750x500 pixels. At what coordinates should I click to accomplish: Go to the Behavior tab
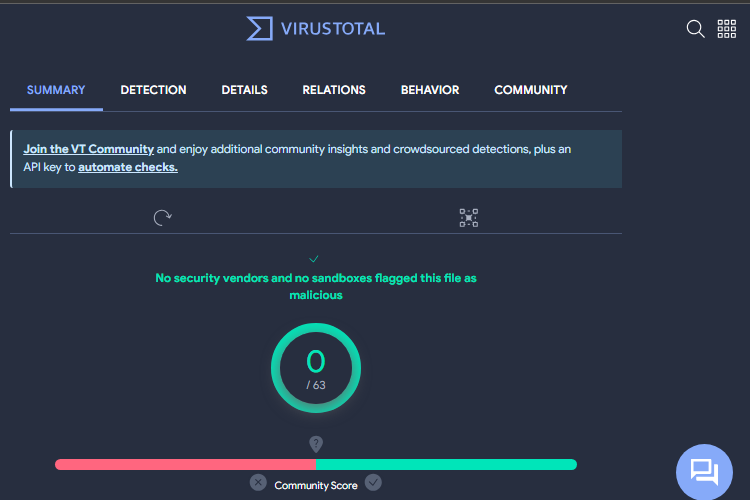(430, 90)
